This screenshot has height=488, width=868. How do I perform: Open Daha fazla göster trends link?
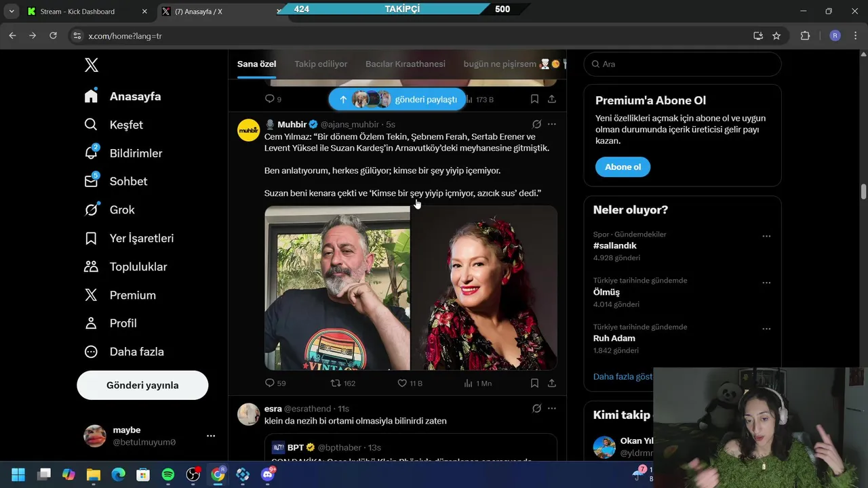tap(623, 376)
